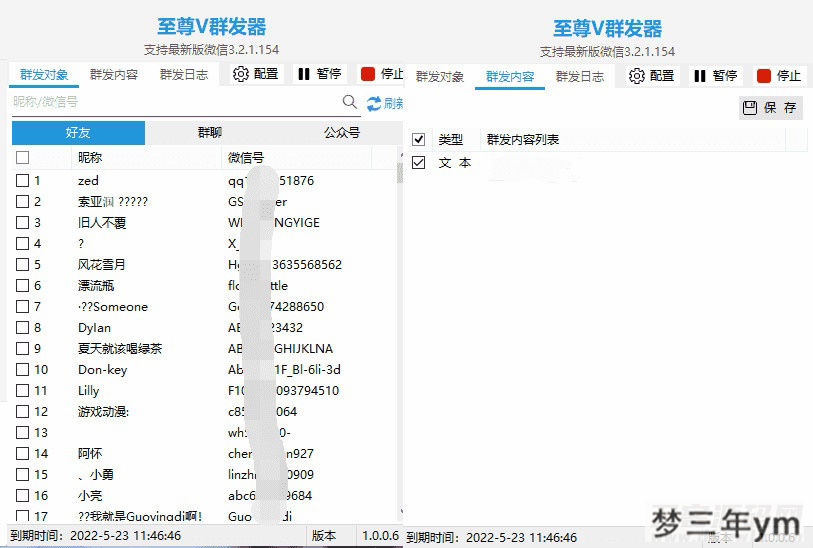Open 配置 settings in right window
This screenshot has height=548, width=813.
point(652,76)
